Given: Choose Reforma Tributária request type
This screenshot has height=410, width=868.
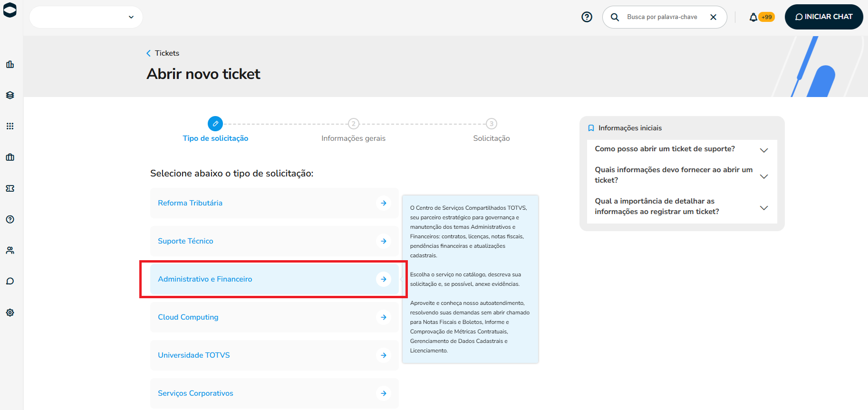Looking at the screenshot, I should 274,203.
